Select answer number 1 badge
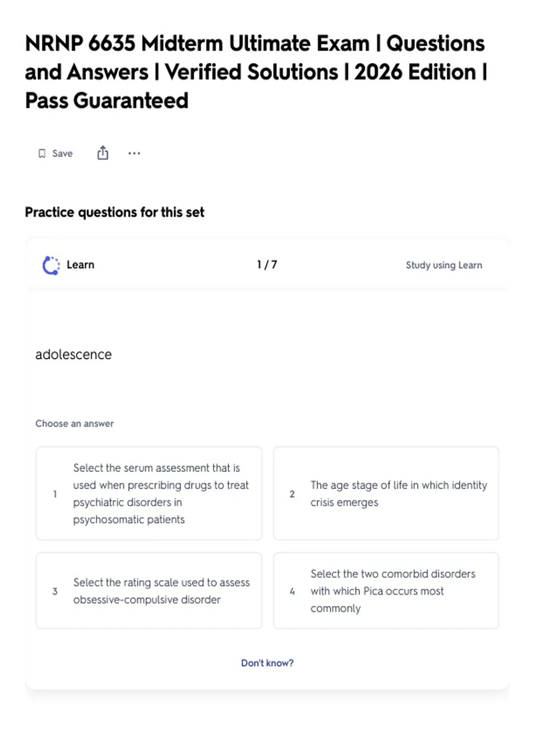 coord(55,494)
